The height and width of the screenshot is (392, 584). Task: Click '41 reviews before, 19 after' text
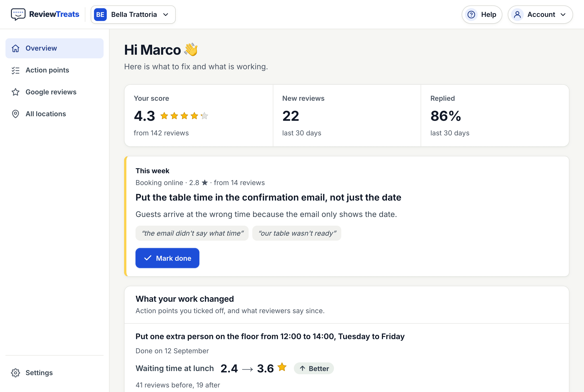pos(178,385)
